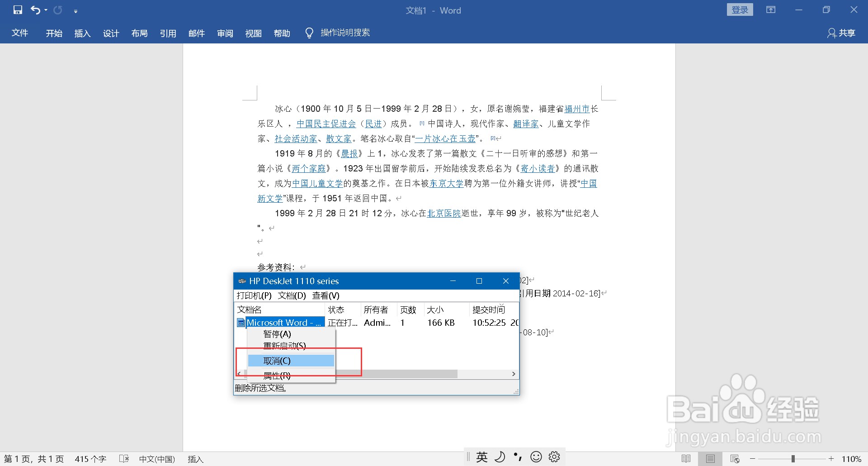Follow the 东京大学 hyperlink
The height and width of the screenshot is (466, 868).
[x=447, y=184]
